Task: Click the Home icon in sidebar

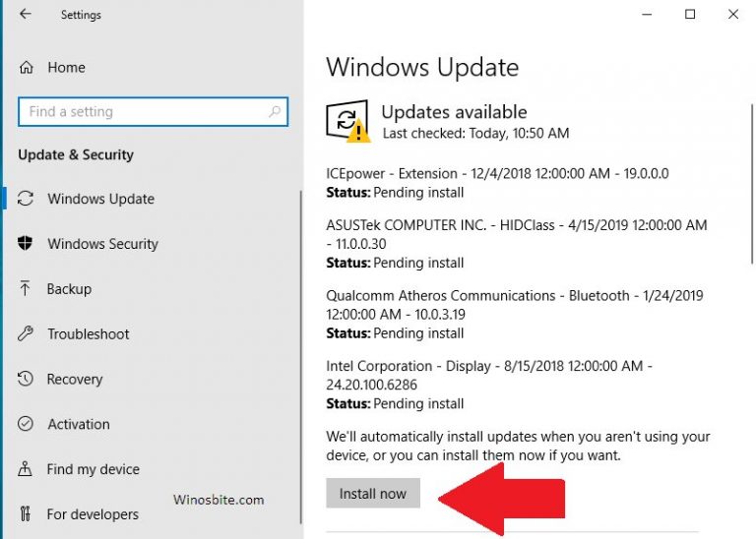Action: point(27,68)
